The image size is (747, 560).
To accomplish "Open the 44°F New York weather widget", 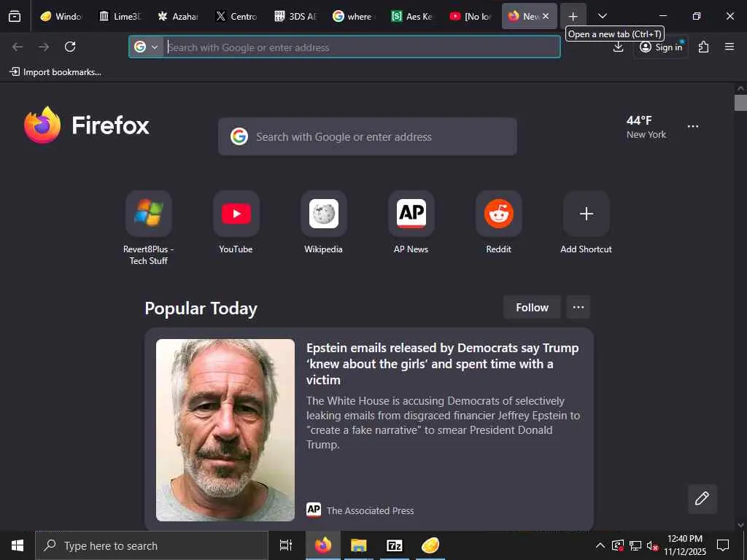I will click(646, 127).
